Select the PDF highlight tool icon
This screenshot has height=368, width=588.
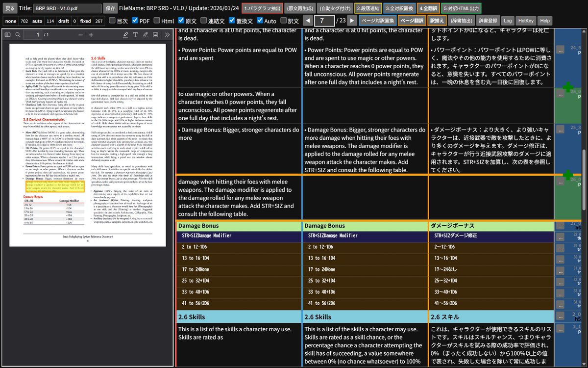[125, 35]
